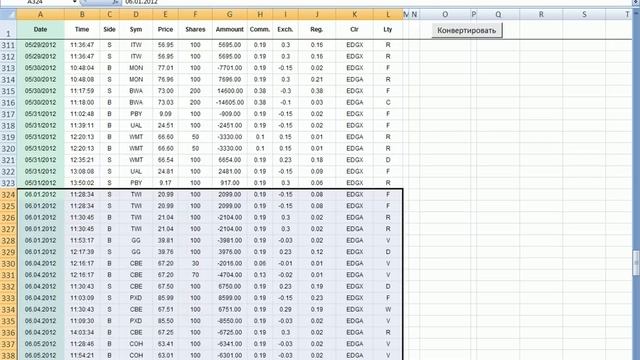Image resolution: width=640 pixels, height=360 pixels.
Task: Select column J header
Action: tap(317, 15)
